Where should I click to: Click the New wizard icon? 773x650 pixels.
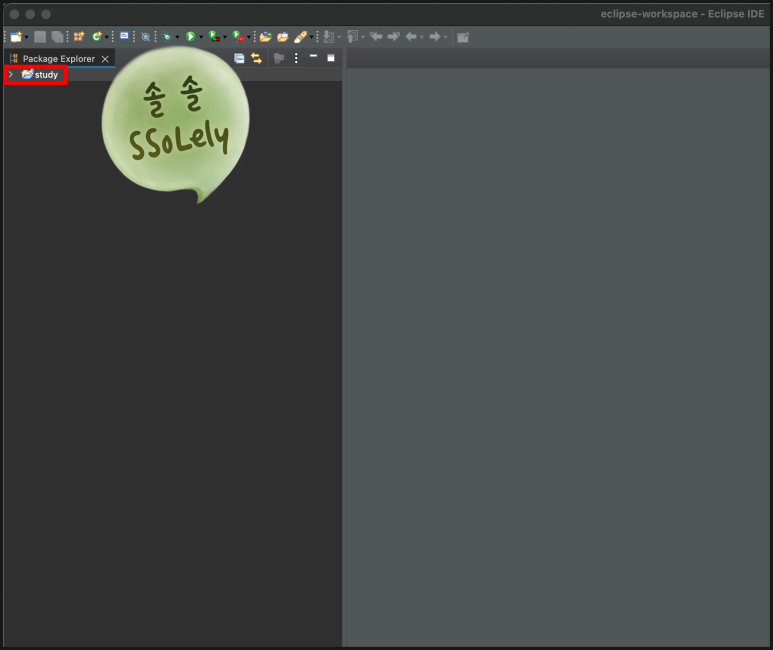(x=16, y=37)
